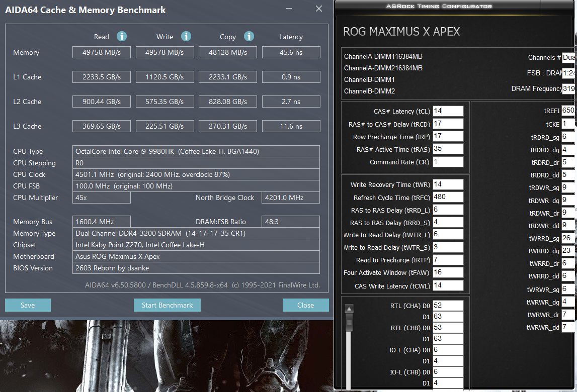The height and width of the screenshot is (392, 577).
Task: Click the Four Activate Window (tFAW) field
Action: click(x=448, y=272)
